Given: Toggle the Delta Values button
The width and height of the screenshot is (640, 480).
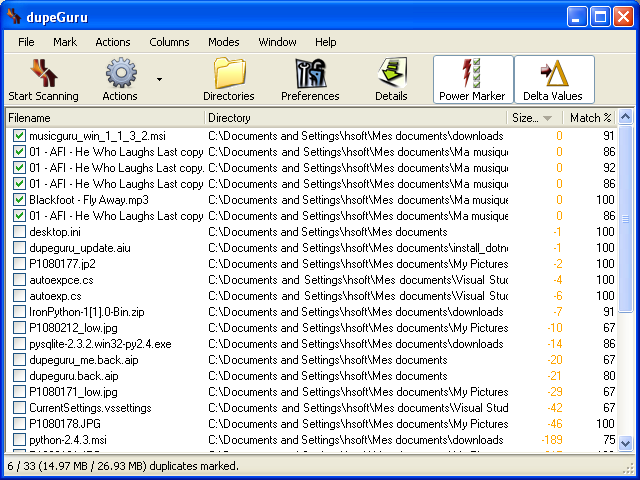Looking at the screenshot, I should click(554, 80).
